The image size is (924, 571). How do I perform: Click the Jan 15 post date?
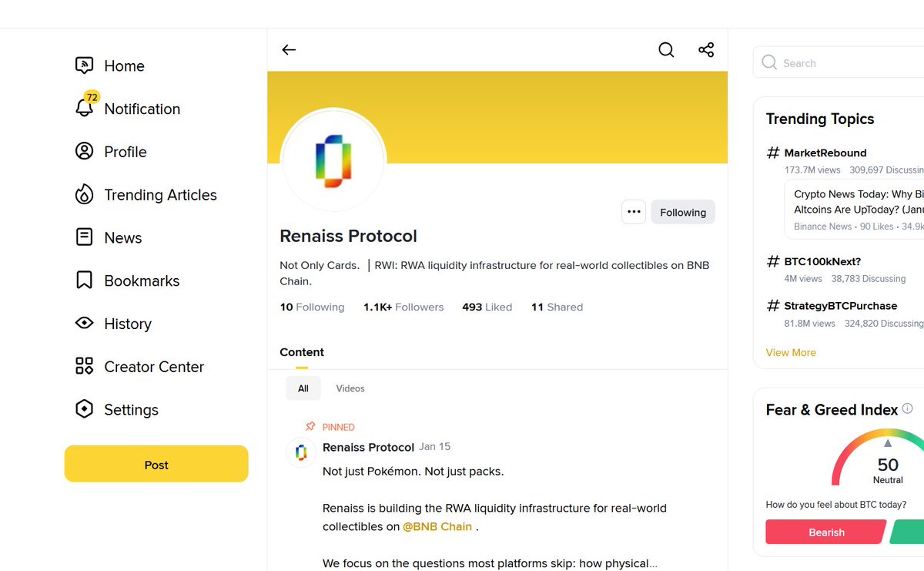pyautogui.click(x=434, y=447)
